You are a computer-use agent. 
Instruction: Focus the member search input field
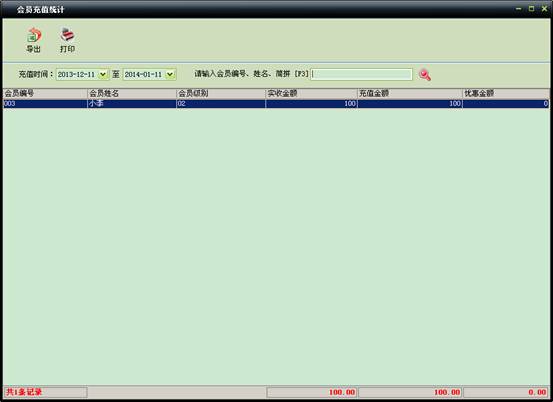(361, 74)
